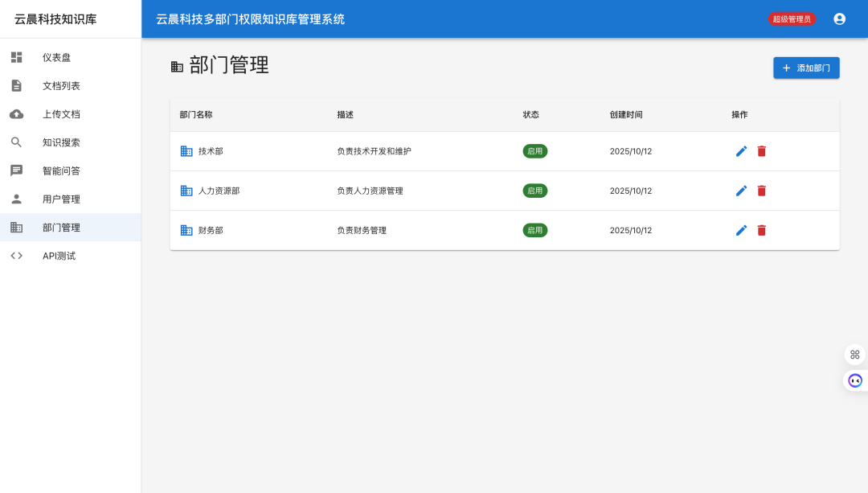Delete 财务部 with the trash icon
868x493 pixels.
pos(761,230)
